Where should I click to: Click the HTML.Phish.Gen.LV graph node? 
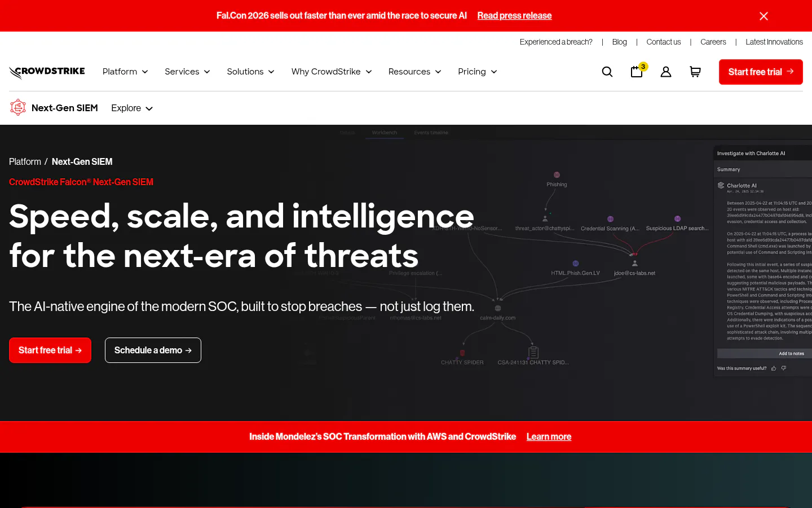point(575,268)
